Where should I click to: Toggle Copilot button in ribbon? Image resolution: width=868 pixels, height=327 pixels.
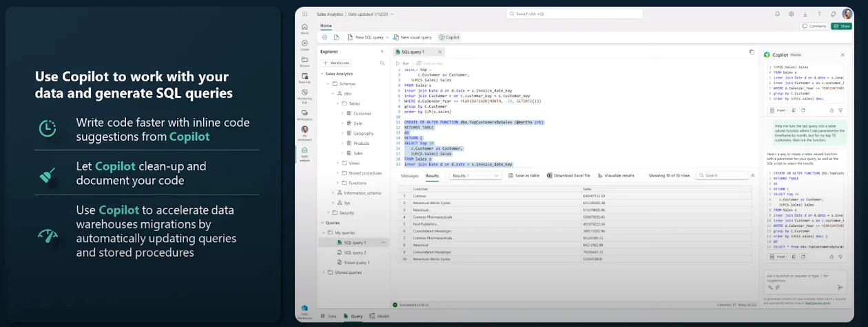point(449,37)
